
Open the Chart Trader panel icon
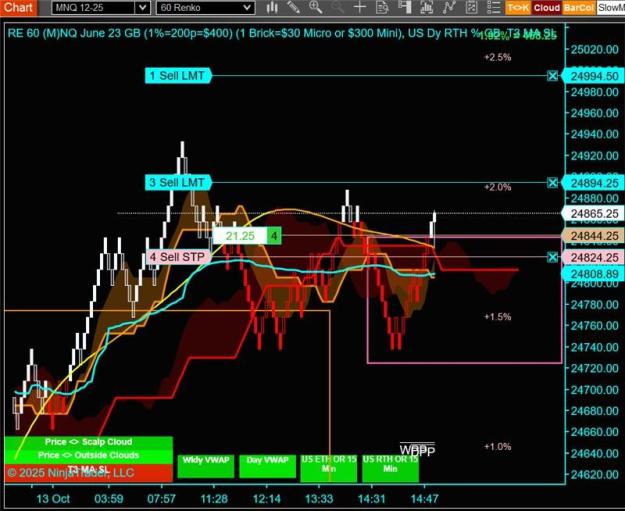(404, 7)
